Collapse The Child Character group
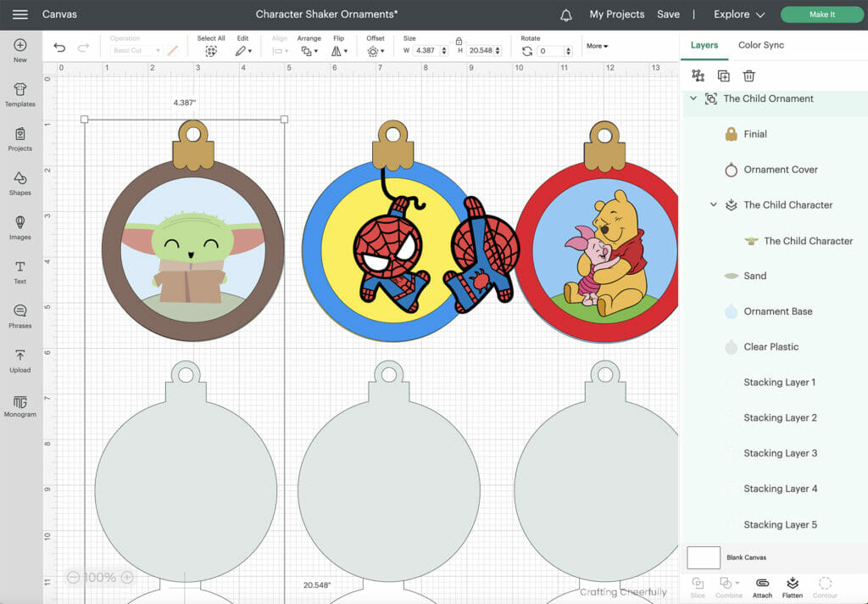This screenshot has width=868, height=604. (713, 204)
